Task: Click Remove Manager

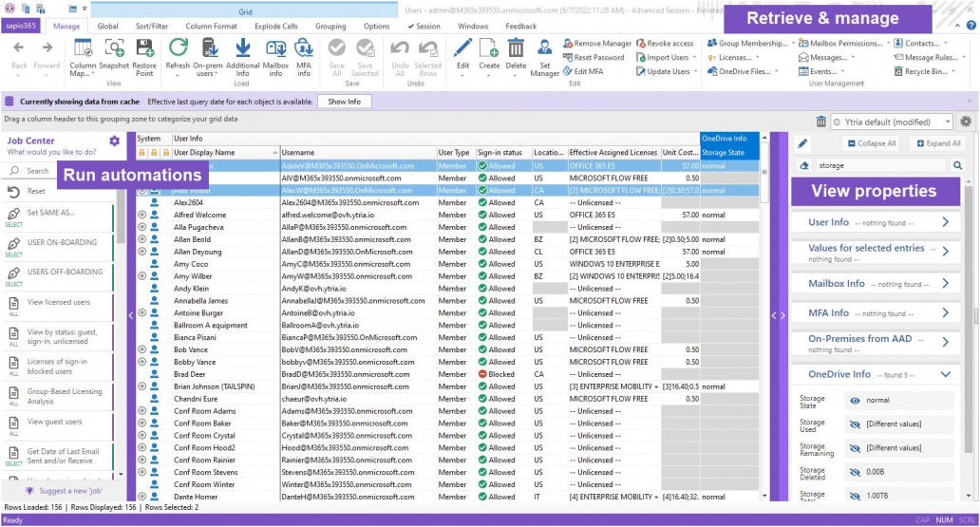Action: tap(597, 43)
